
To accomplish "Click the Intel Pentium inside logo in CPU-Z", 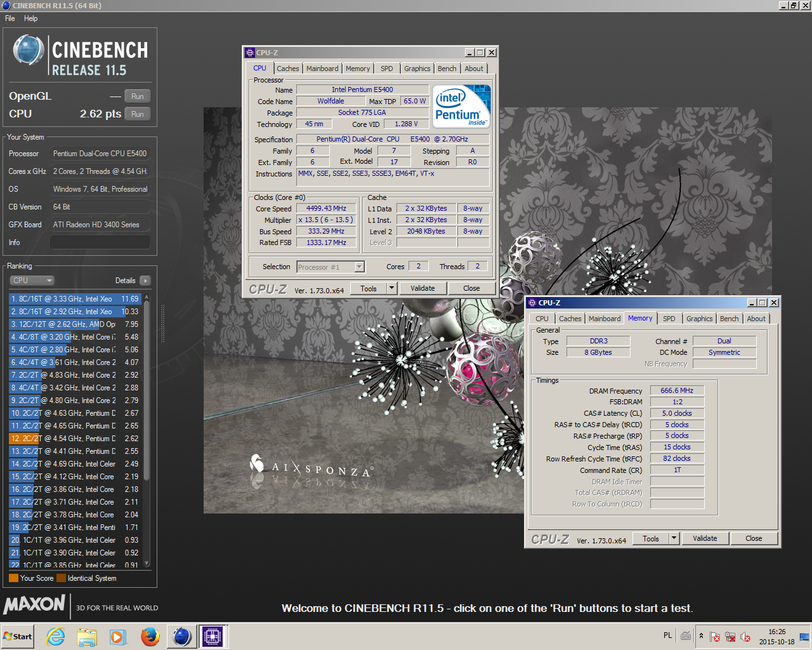I will (461, 106).
